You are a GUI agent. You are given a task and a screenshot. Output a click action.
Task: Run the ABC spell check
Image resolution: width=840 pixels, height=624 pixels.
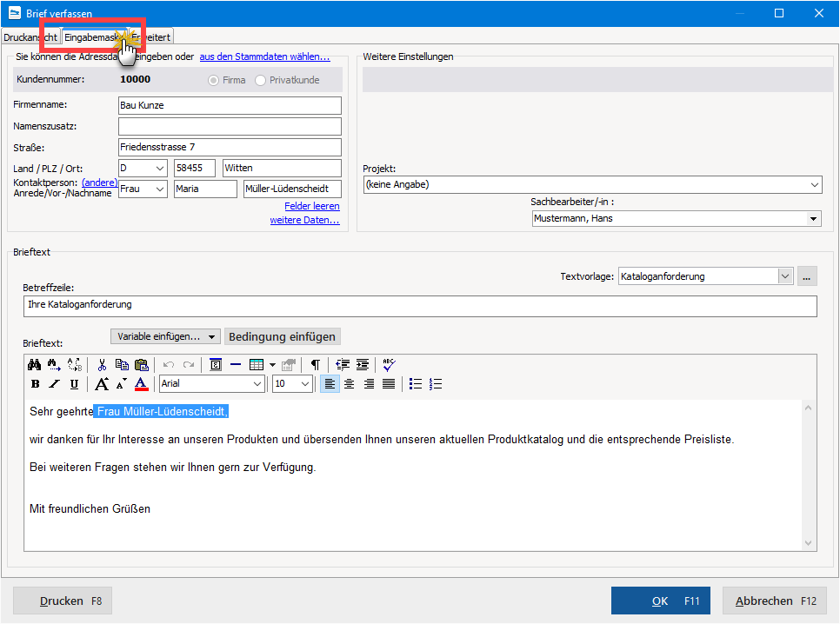pyautogui.click(x=389, y=365)
